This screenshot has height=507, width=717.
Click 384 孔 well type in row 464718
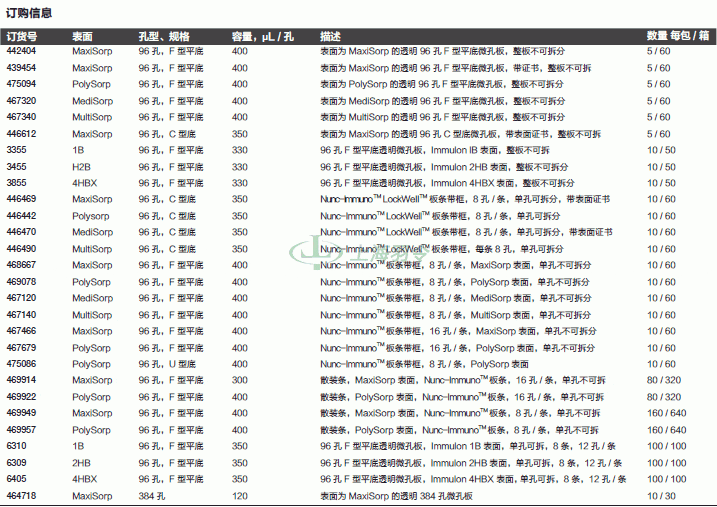[x=152, y=496]
